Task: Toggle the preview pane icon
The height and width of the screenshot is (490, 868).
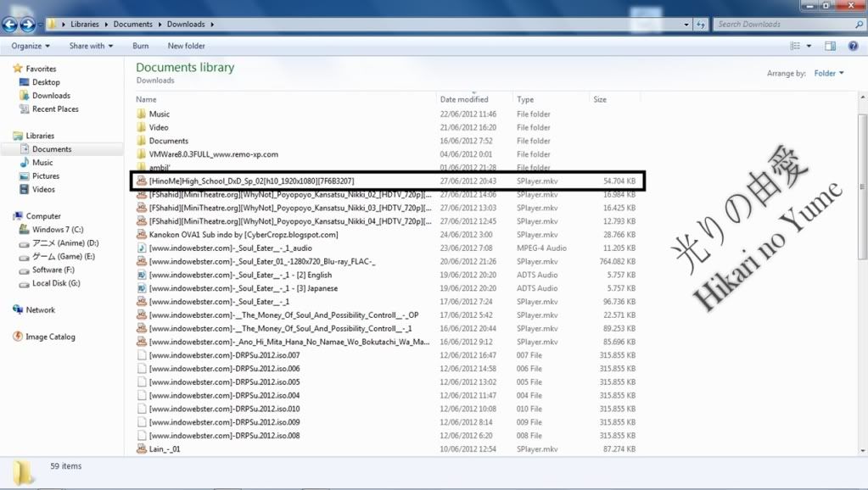Action: [831, 46]
